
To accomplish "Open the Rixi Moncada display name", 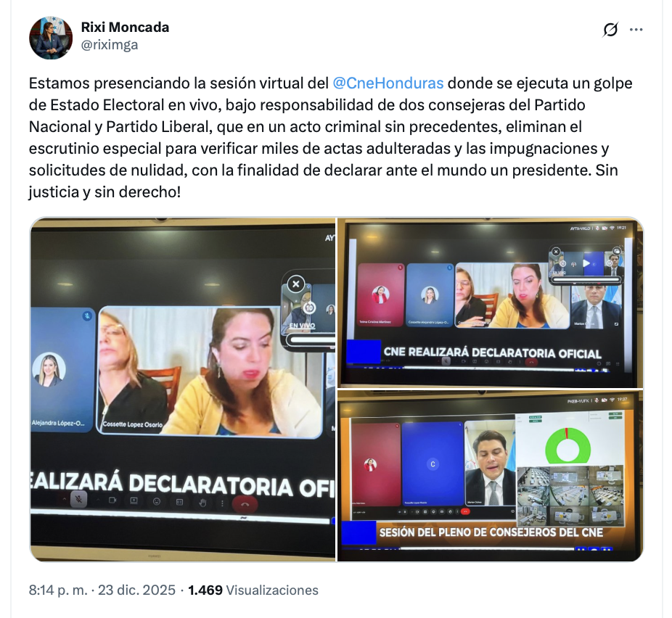I will 125,27.
